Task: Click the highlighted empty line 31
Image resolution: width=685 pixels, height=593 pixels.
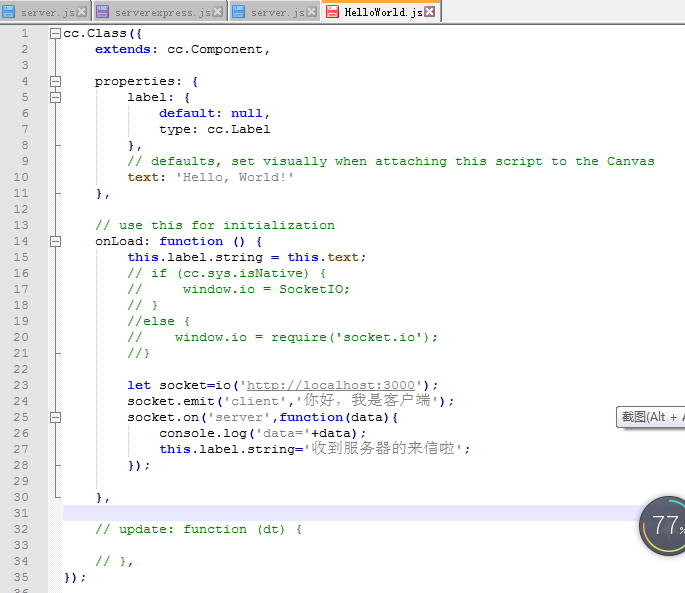Action: click(x=352, y=513)
